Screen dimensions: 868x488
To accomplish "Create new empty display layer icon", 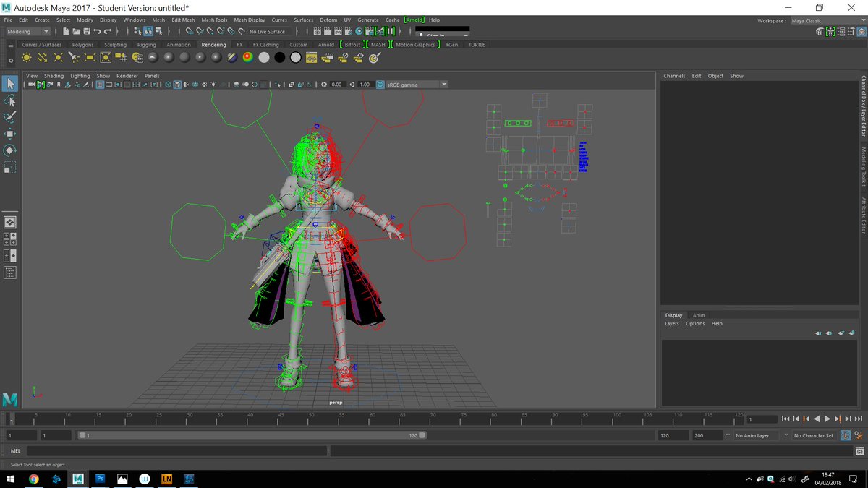I will click(x=840, y=333).
